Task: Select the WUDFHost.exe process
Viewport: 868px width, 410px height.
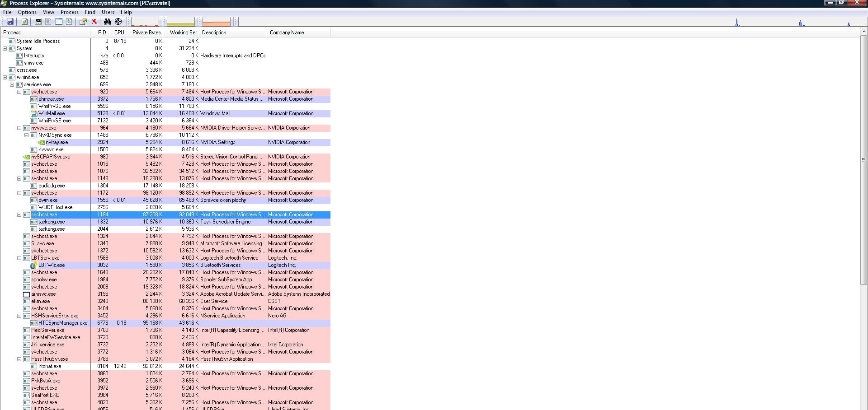Action: [165, 207]
